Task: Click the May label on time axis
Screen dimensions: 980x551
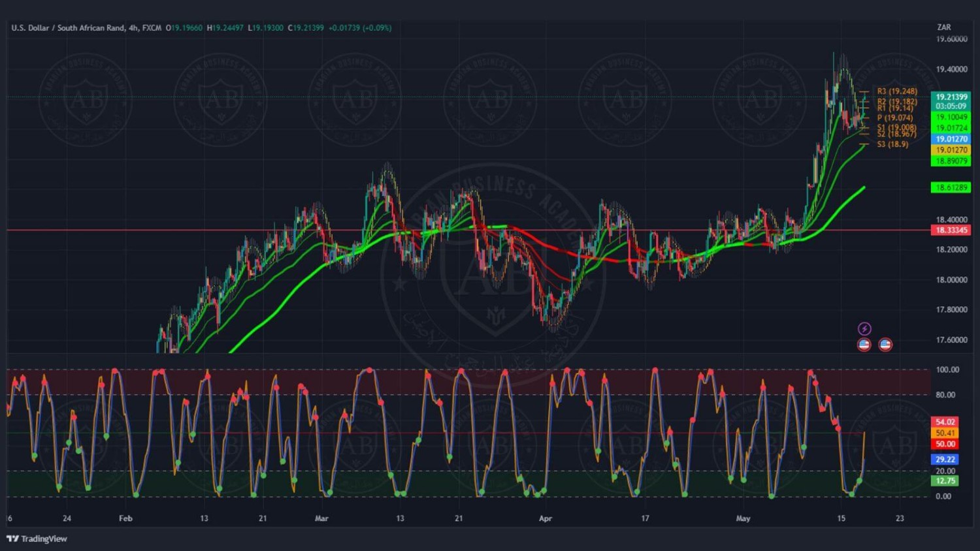Action: (743, 518)
